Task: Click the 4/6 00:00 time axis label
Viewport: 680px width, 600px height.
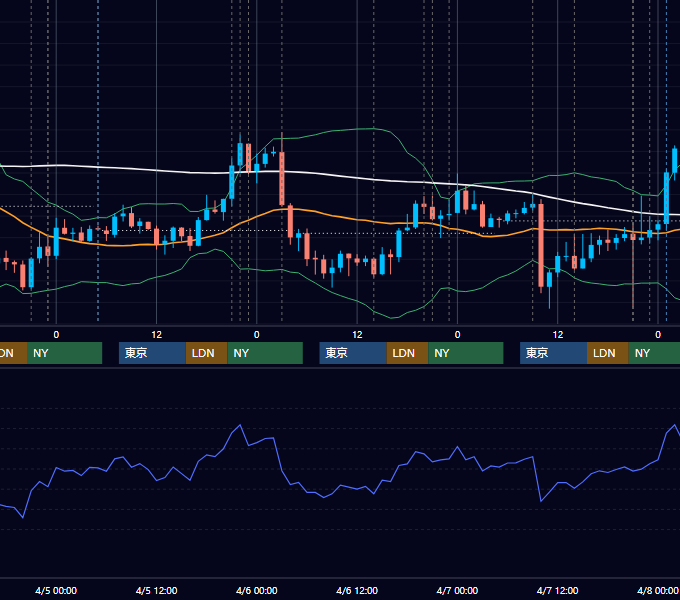Action: tap(257, 590)
